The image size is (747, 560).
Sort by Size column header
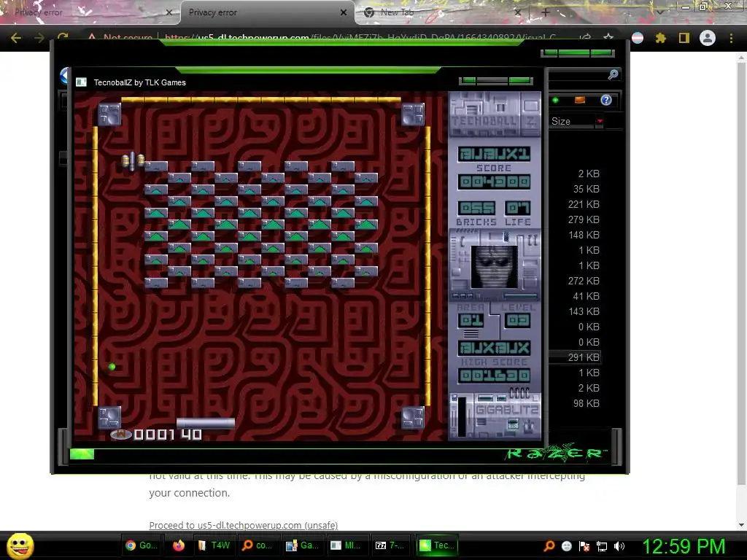click(x=561, y=122)
